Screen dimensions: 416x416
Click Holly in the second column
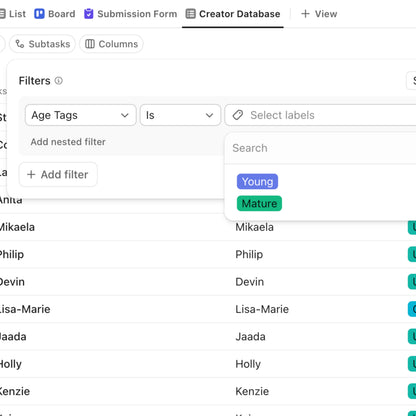(248, 364)
